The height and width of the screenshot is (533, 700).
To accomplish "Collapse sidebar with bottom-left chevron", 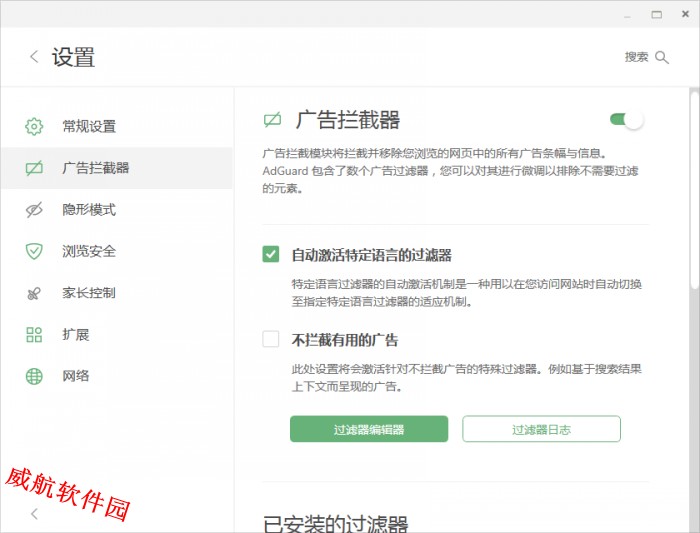I will tap(34, 514).
